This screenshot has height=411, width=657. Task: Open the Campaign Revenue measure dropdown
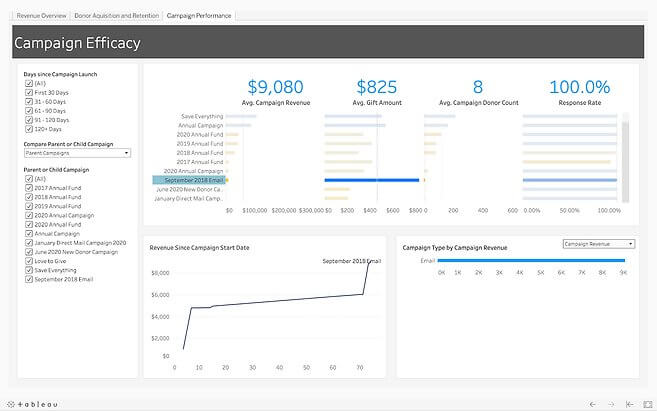[598, 243]
